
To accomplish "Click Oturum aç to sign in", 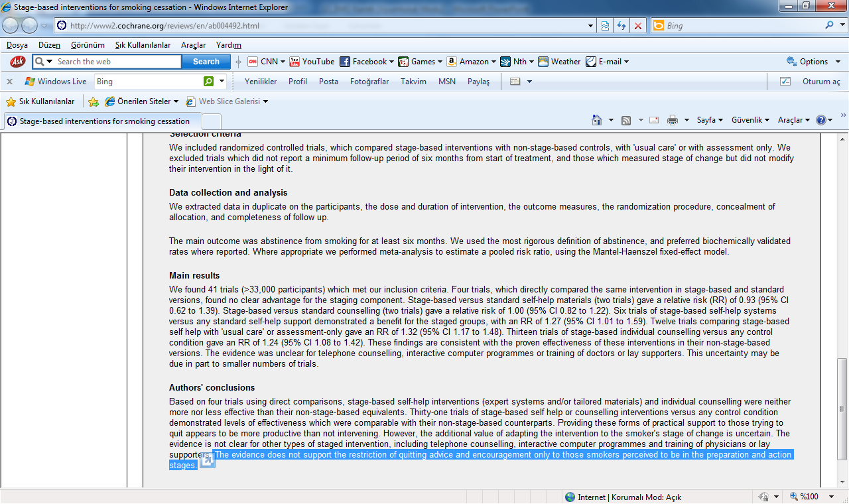I will coord(821,82).
